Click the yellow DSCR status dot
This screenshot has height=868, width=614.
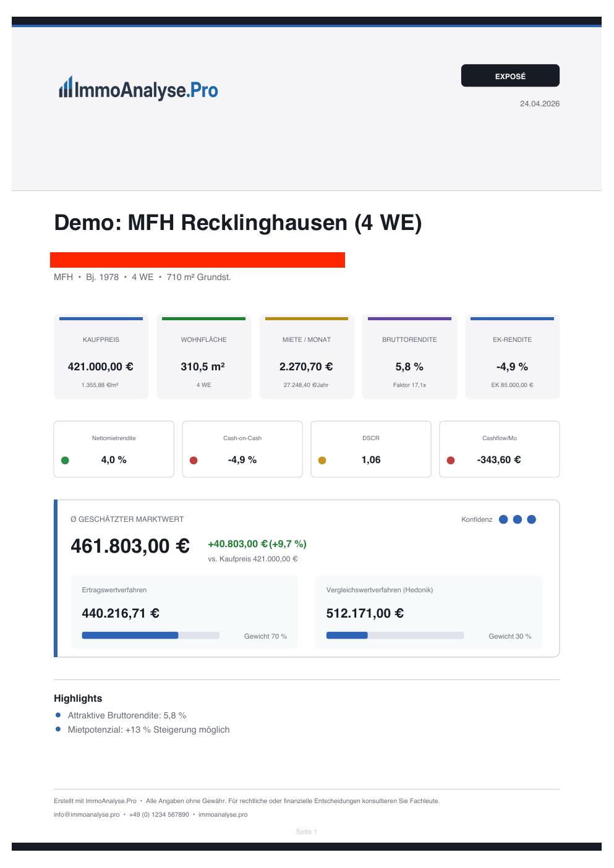322,460
